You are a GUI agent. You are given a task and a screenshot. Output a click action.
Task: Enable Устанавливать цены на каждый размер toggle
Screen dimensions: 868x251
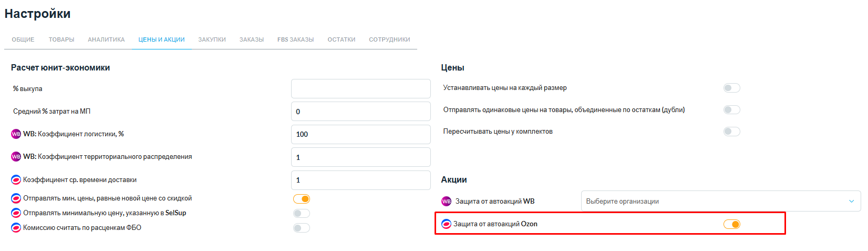tap(731, 88)
